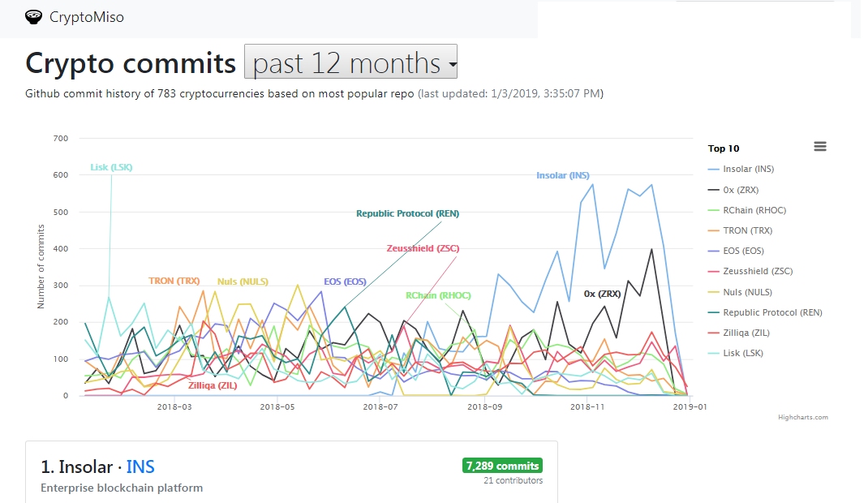Click the EOS (EOS) chart label
This screenshot has width=868, height=503.
click(345, 282)
